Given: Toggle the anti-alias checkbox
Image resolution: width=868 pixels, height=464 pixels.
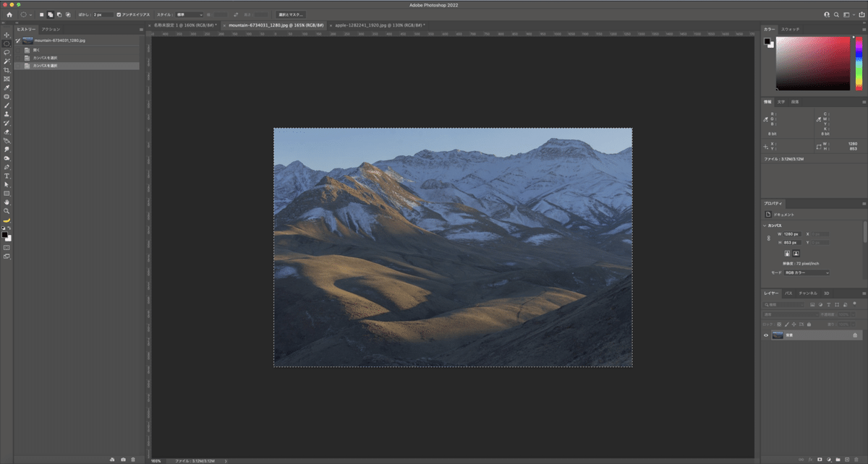Looking at the screenshot, I should click(119, 14).
